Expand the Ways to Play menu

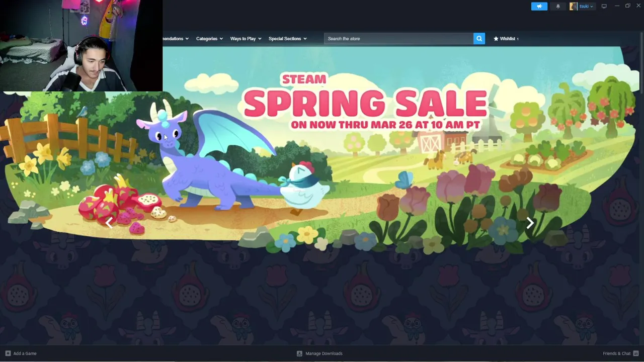pos(246,39)
